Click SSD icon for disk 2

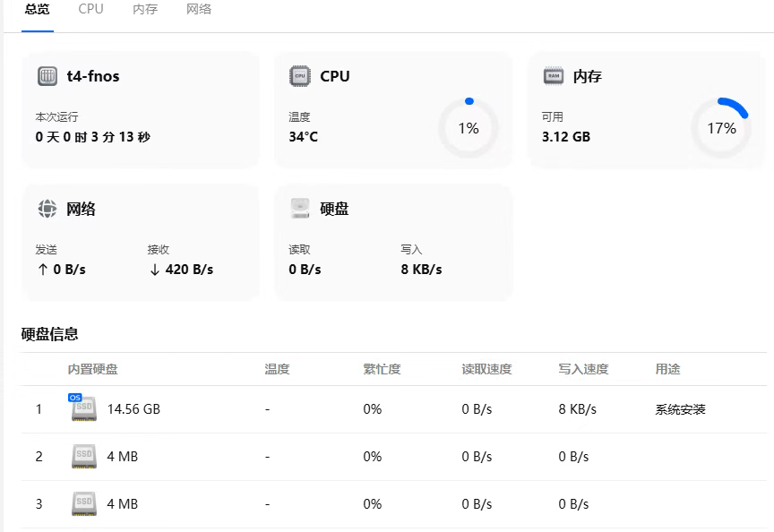tap(83, 457)
